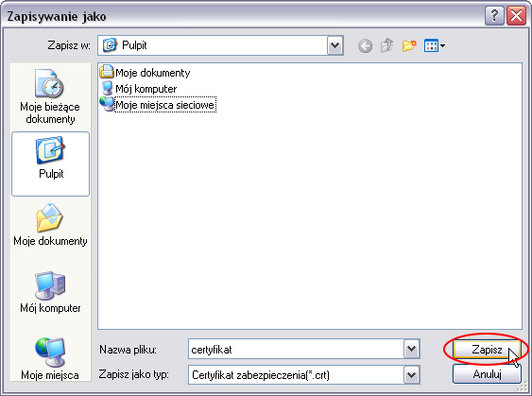Select Mój komputer in file list
Screen dimensions: 532x396
tap(139, 89)
